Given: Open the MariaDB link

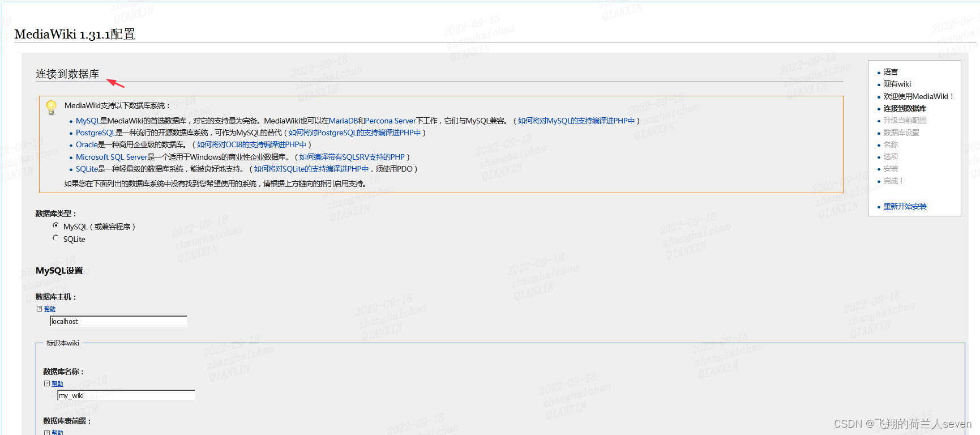Looking at the screenshot, I should (343, 121).
